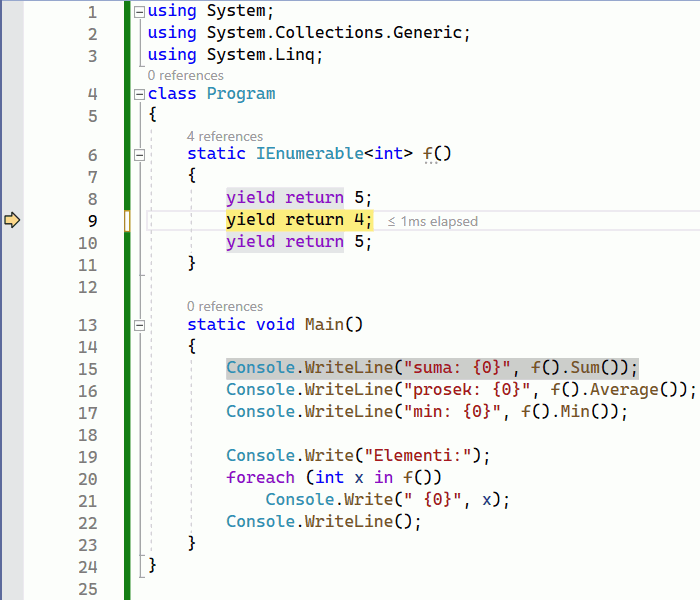Viewport: 700px width, 600px height.
Task: Click line number 15 in the margin
Action: click(86, 369)
